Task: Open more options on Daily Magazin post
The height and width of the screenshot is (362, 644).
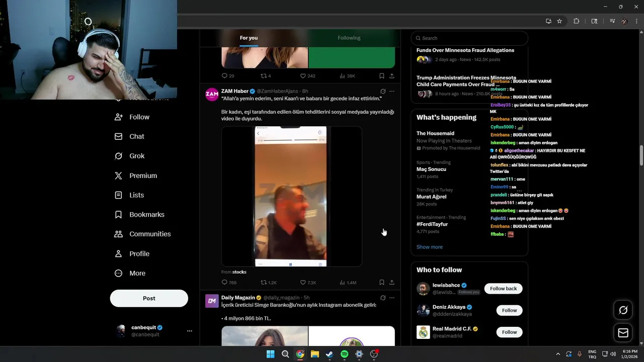Action: pos(392,298)
